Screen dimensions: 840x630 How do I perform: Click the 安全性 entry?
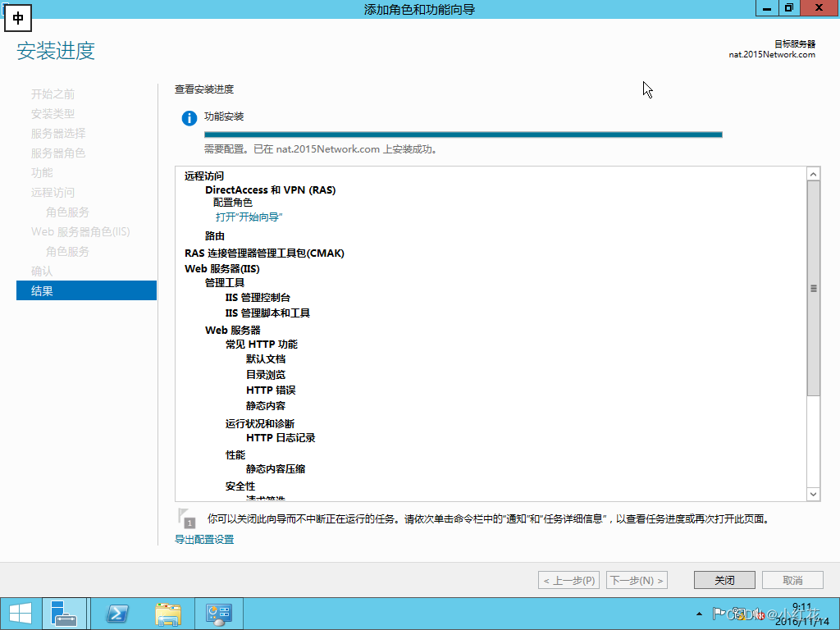click(240, 486)
